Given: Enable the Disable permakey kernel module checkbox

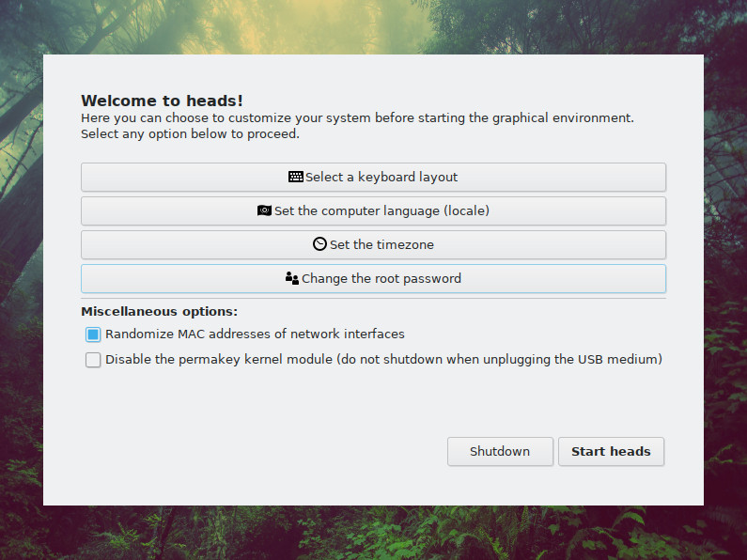Looking at the screenshot, I should point(93,360).
